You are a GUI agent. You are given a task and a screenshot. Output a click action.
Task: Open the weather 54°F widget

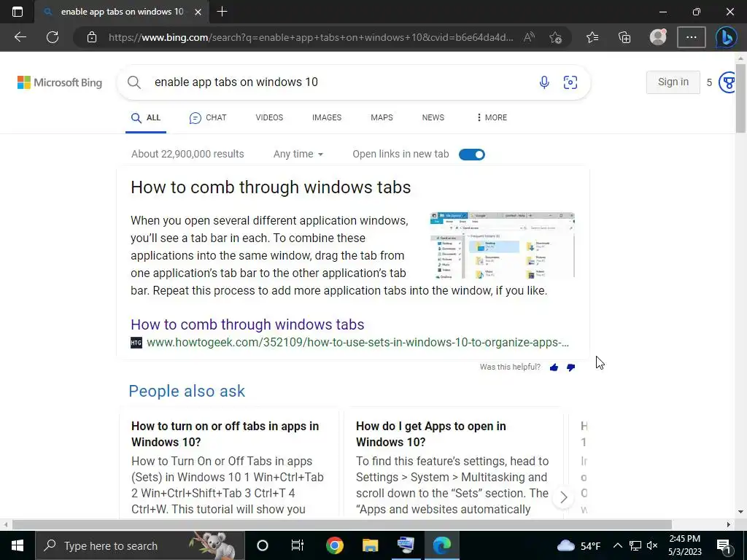(x=578, y=545)
